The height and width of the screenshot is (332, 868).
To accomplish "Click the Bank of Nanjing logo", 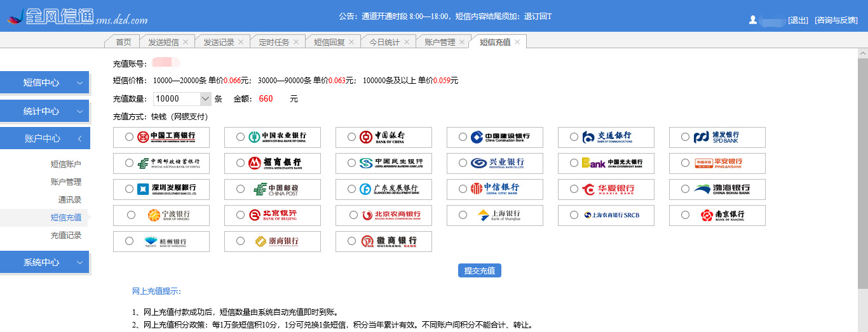I will [722, 215].
